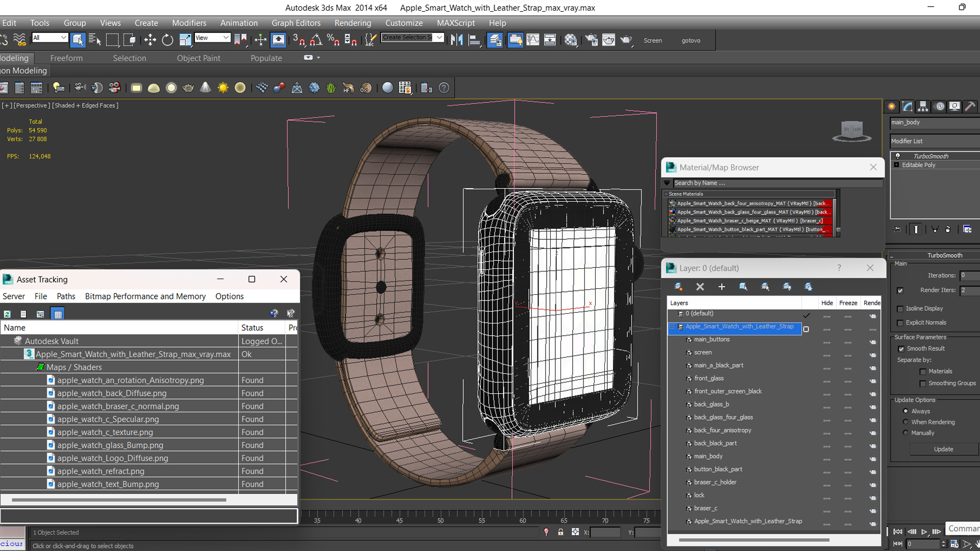
Task: Open Bitmap Performance and Memory menu
Action: tap(145, 296)
